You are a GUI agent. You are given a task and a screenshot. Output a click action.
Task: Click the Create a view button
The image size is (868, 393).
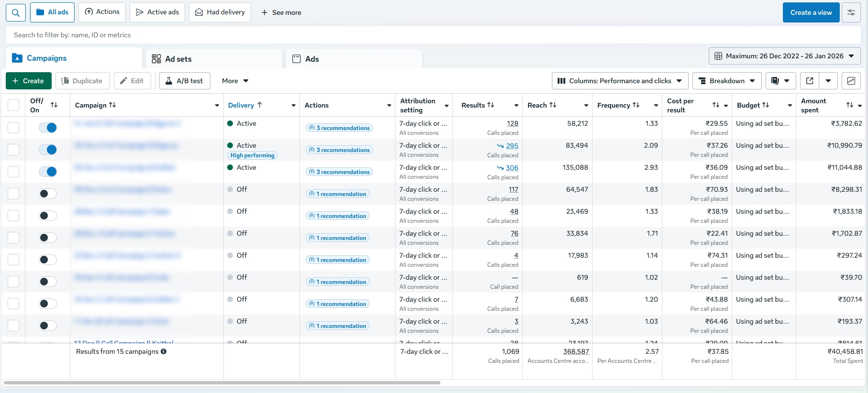(811, 12)
